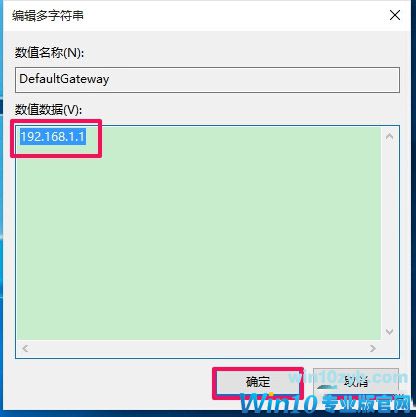416x417 pixels.
Task: Focus the DefaultGateway value name field
Action: (207, 80)
